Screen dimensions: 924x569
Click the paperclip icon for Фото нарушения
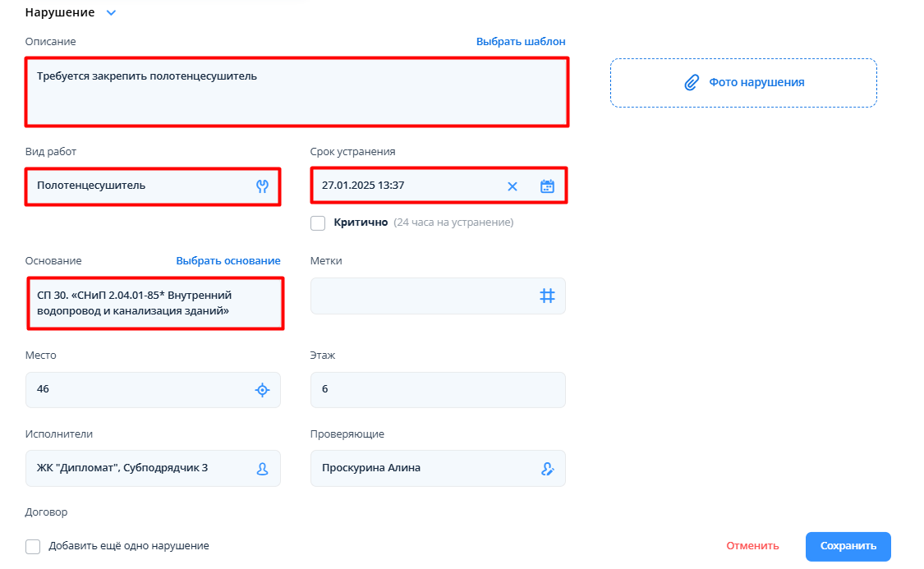coord(692,83)
